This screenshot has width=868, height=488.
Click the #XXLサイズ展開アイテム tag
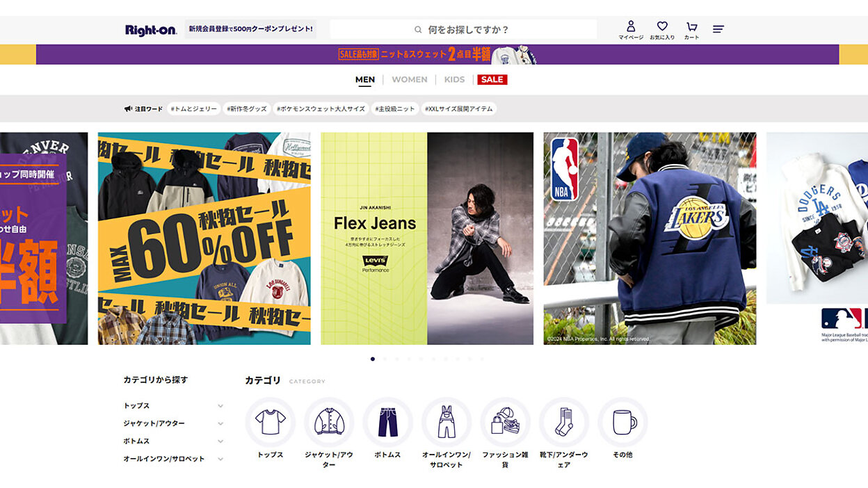pos(459,109)
